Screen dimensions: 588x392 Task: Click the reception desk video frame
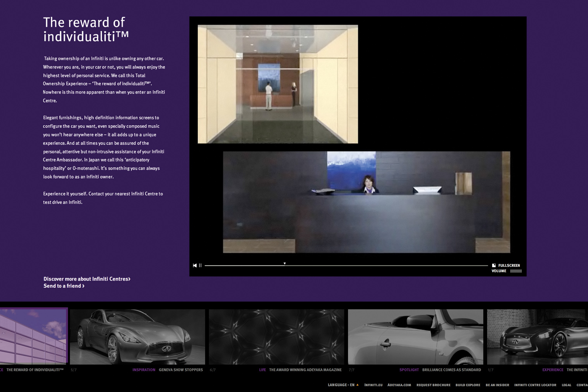[x=367, y=202]
